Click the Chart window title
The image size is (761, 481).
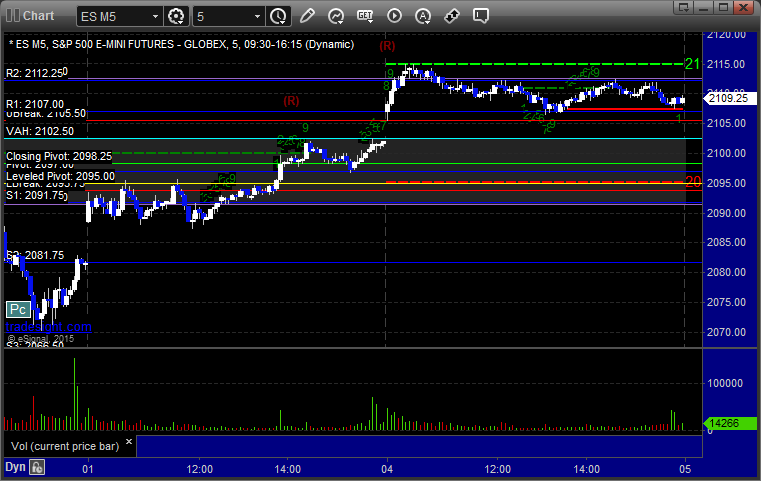point(39,16)
